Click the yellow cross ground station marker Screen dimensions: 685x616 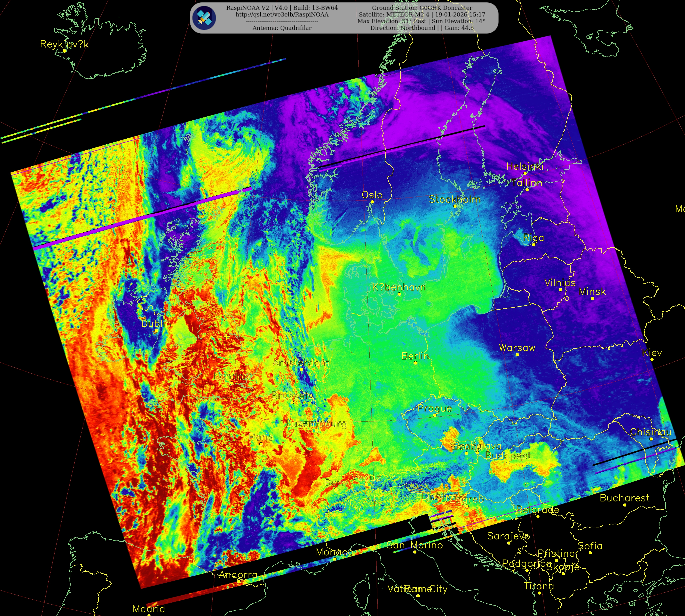[226, 336]
